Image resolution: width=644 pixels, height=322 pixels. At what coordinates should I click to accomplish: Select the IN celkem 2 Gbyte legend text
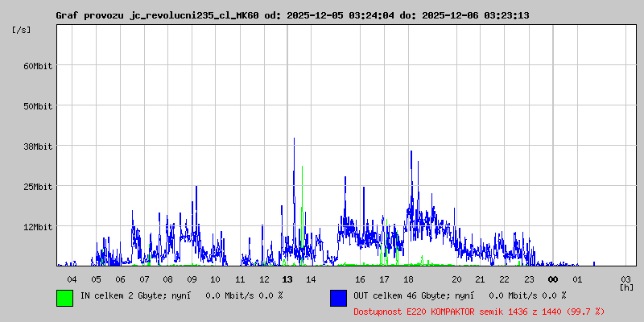click(180, 295)
